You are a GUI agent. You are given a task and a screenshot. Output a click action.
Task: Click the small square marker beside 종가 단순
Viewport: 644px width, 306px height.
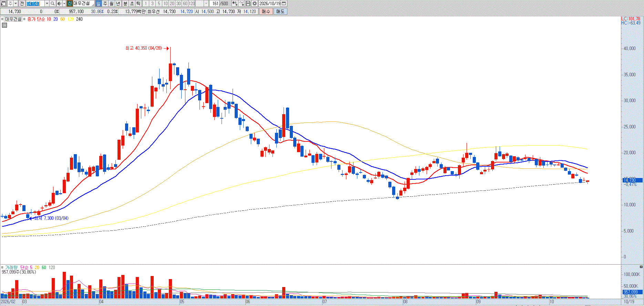[24, 19]
